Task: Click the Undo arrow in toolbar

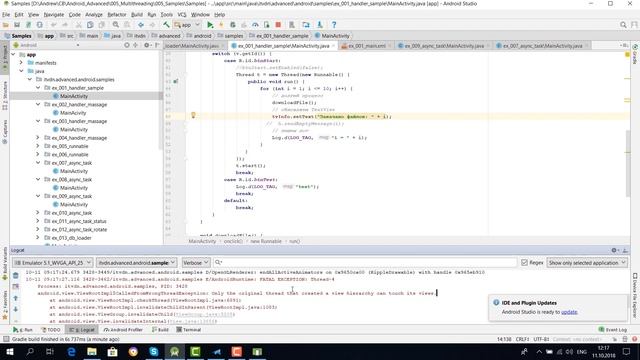Action: (x=53, y=25)
